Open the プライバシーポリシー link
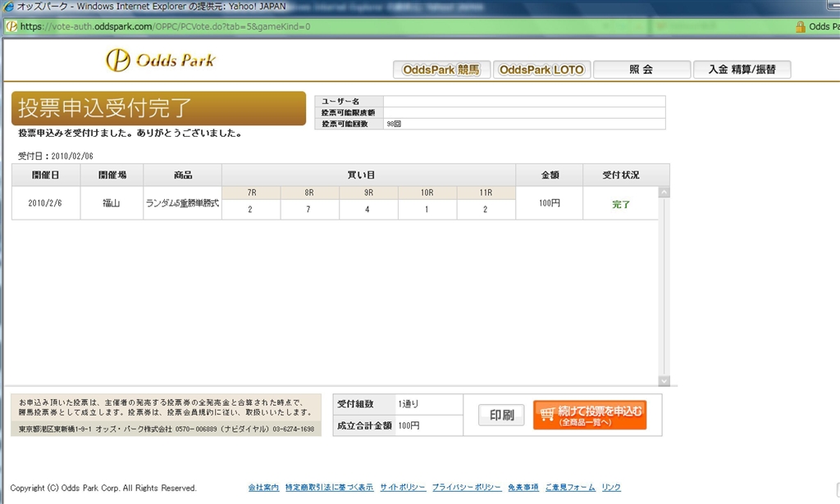 [x=467, y=488]
